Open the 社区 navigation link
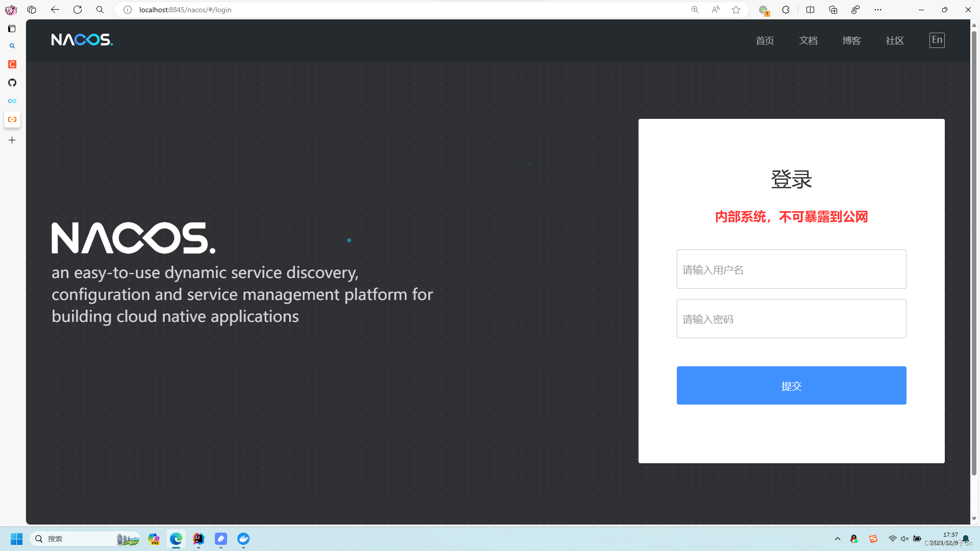Screen dimensions: 980x551 895,40
